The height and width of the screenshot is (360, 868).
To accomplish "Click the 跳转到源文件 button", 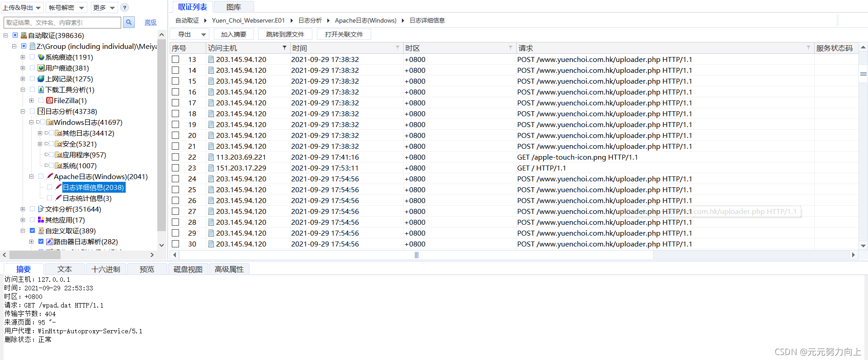I will point(285,34).
